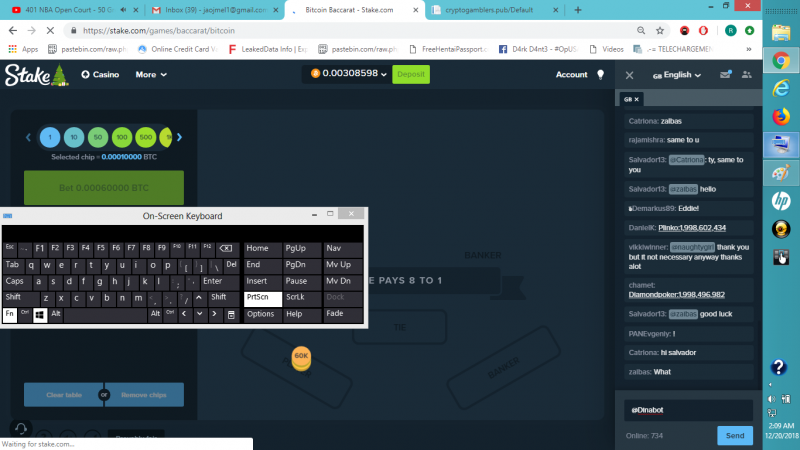Open the Plinko:1,998,602,434 bet link
This screenshot has height=450, width=800.
pyautogui.click(x=692, y=228)
